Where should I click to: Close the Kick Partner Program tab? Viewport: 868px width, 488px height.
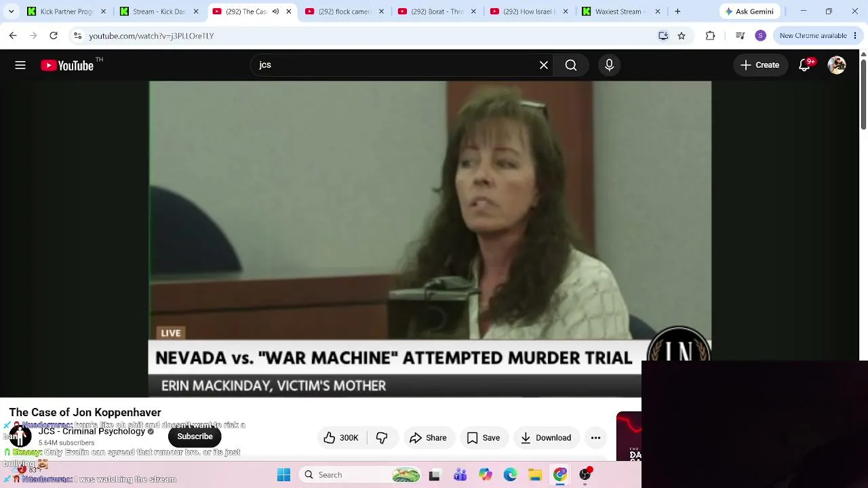103,12
